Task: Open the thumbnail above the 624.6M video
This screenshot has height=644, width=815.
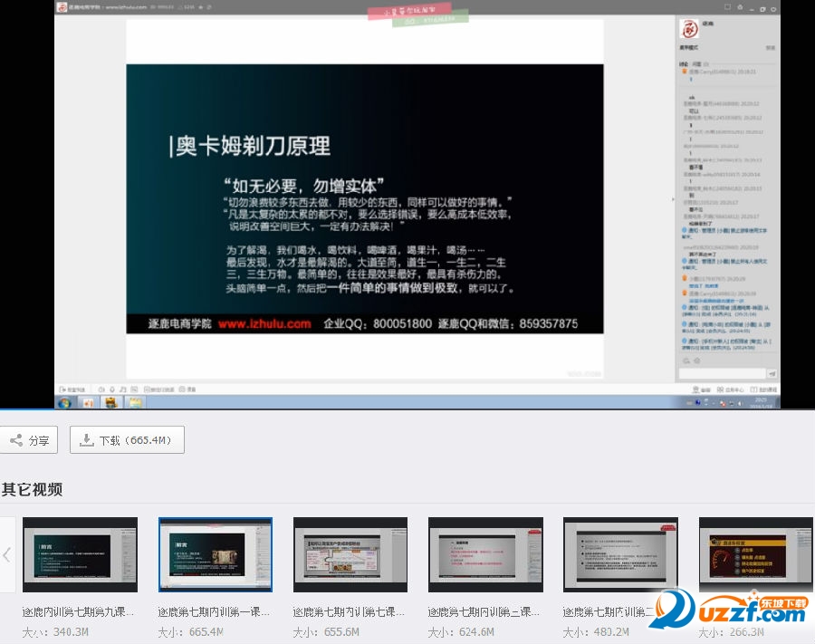Action: pos(485,554)
